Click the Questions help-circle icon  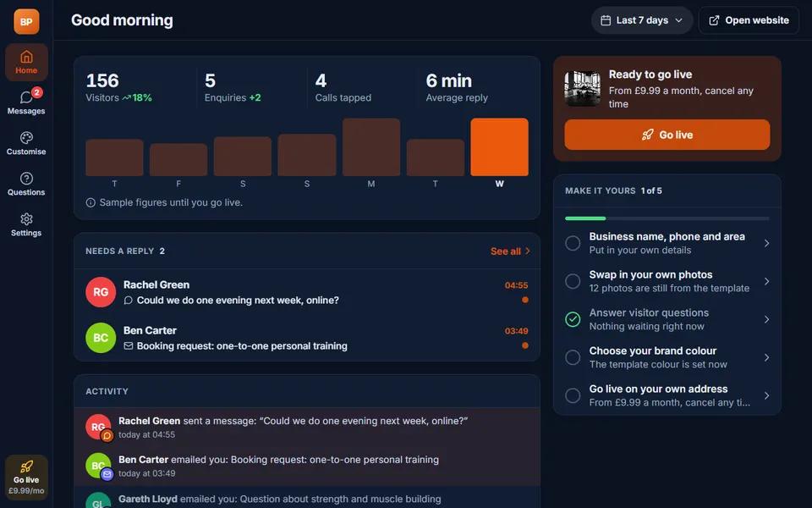pos(26,179)
